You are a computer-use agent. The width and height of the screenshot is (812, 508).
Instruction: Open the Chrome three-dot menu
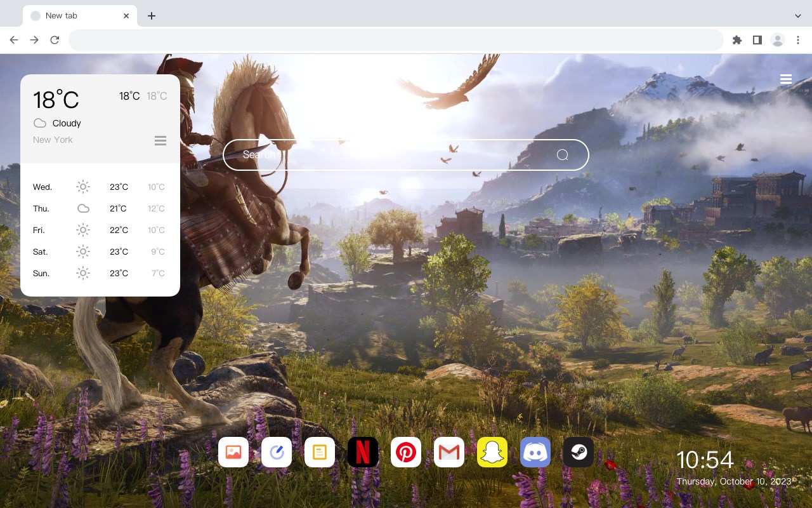[798, 40]
